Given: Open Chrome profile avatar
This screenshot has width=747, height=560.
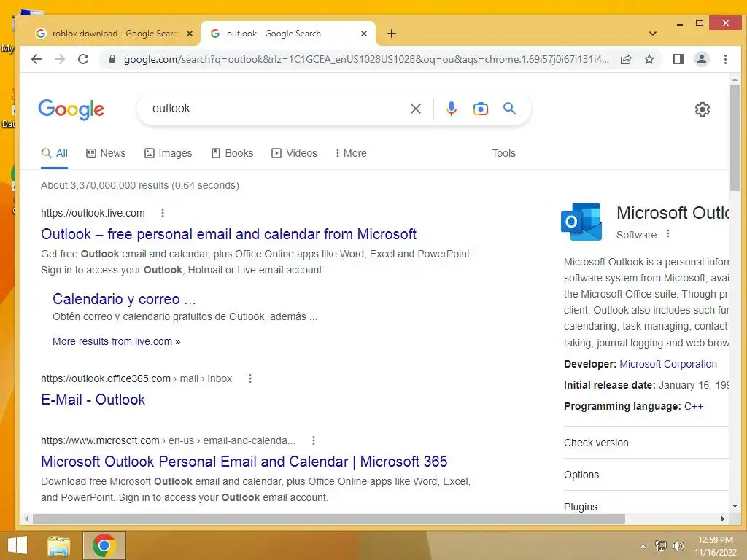Looking at the screenshot, I should point(702,59).
